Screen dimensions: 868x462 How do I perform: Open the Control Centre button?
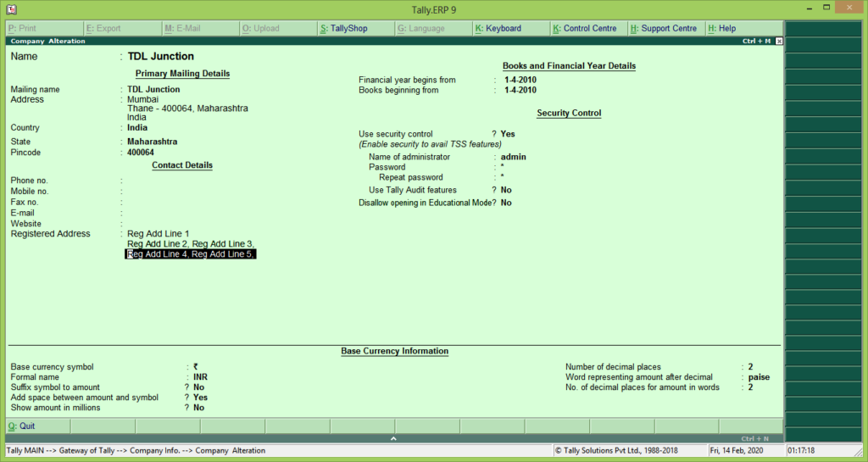point(589,28)
